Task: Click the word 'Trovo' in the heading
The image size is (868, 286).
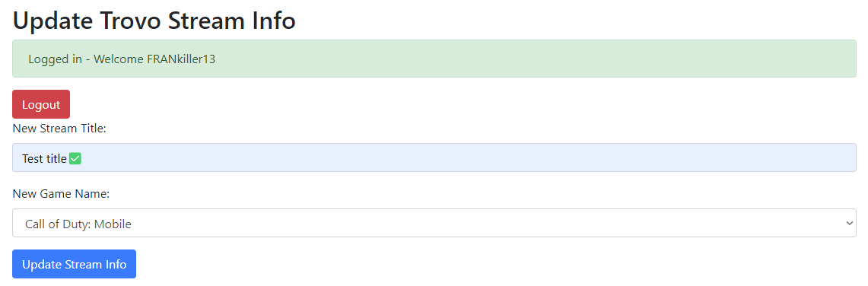Action: coord(131,21)
